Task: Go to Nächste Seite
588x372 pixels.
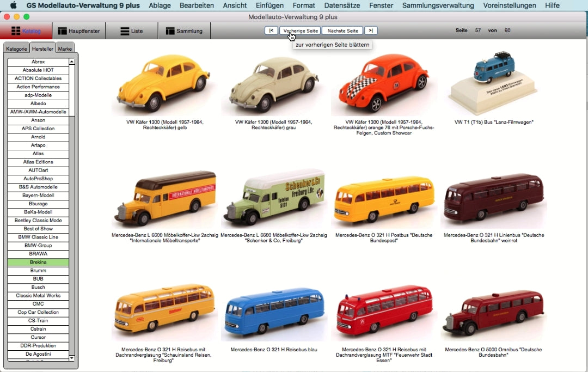Action: 342,31
